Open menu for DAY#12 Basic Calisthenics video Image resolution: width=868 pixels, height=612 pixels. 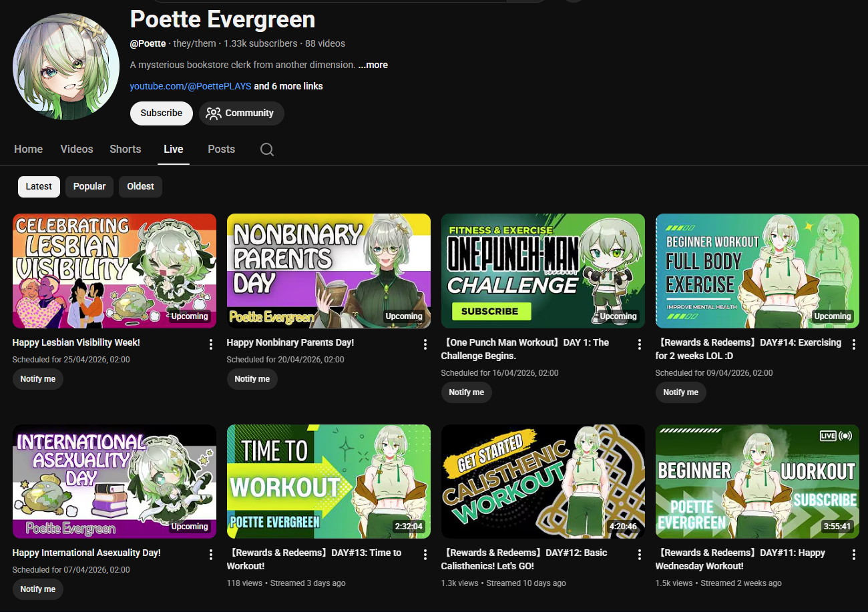coord(640,555)
